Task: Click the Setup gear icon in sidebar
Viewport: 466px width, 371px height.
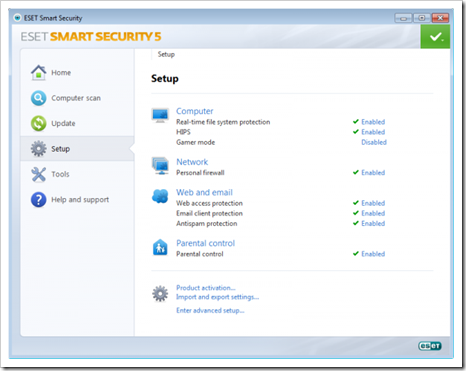Action: coord(39,149)
